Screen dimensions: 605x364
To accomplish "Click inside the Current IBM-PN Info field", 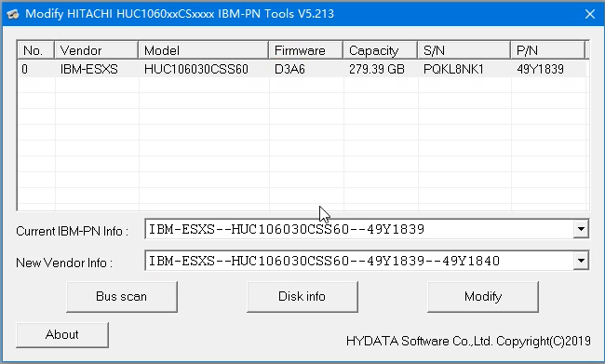I will coord(359,229).
